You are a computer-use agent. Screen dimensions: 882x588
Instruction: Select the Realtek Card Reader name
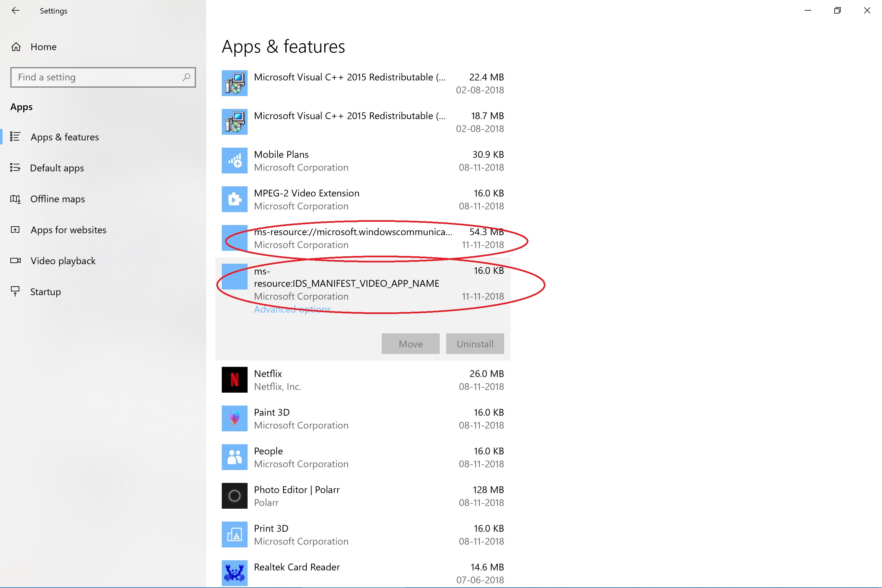297,567
